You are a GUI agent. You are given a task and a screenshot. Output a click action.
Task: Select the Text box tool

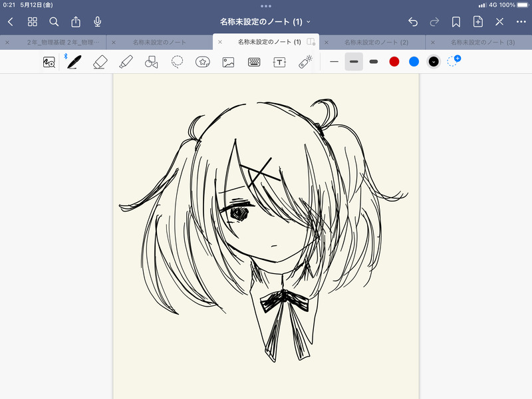pyautogui.click(x=279, y=62)
